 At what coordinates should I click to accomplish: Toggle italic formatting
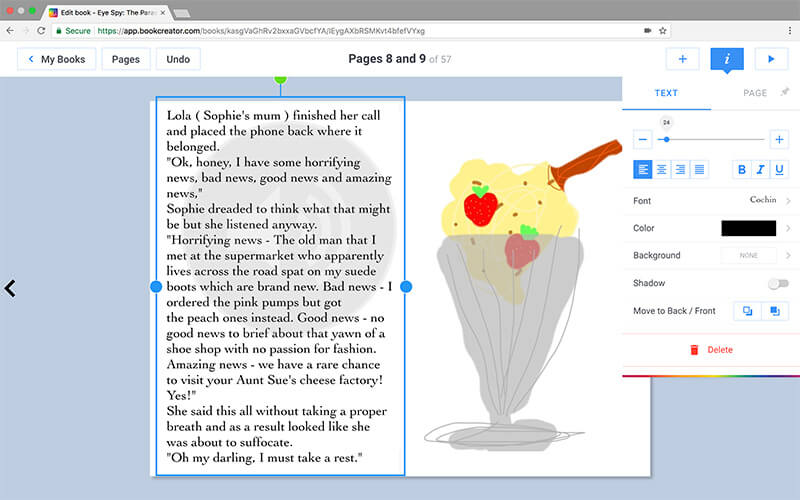(760, 169)
